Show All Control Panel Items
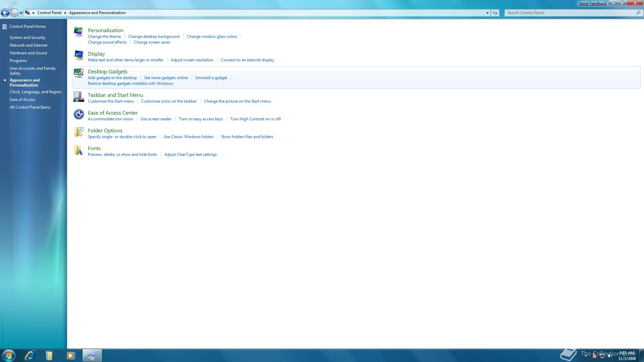644x362 pixels. pyautogui.click(x=30, y=107)
